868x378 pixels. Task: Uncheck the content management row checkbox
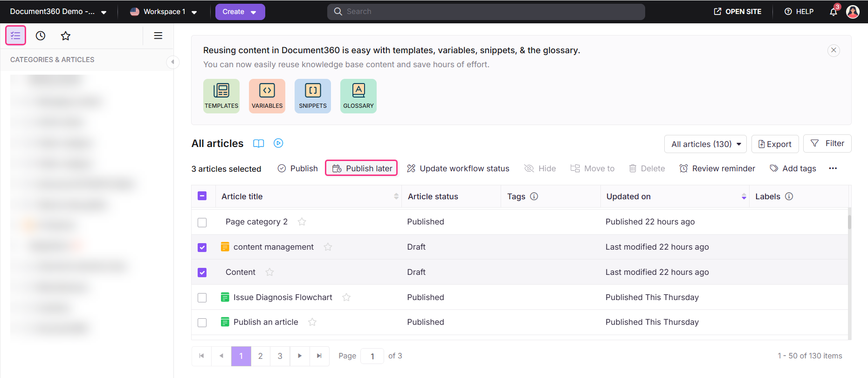pos(202,247)
